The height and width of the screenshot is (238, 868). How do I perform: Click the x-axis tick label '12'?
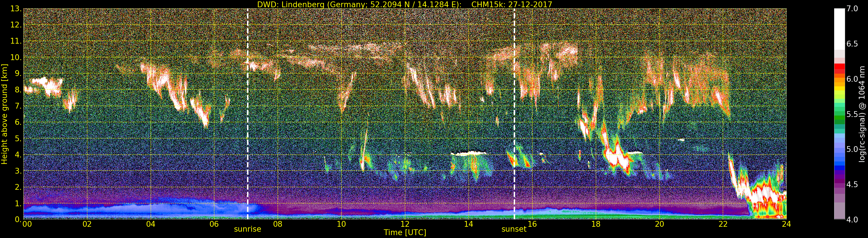405,224
